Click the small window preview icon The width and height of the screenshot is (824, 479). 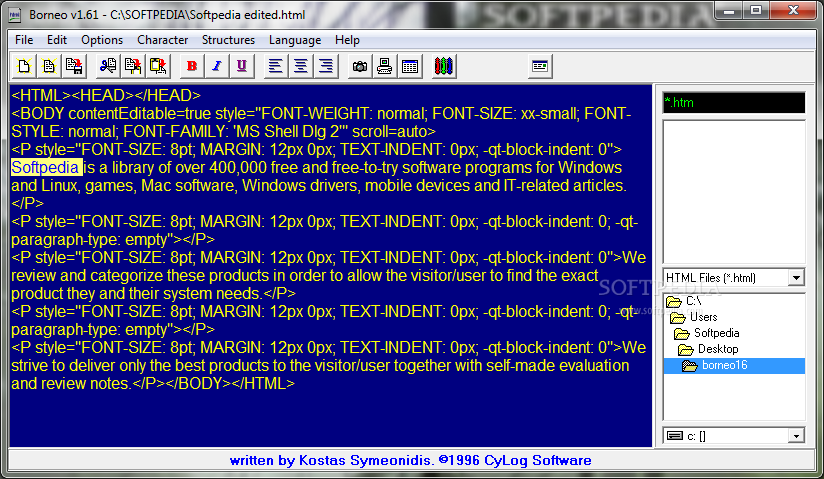click(540, 66)
